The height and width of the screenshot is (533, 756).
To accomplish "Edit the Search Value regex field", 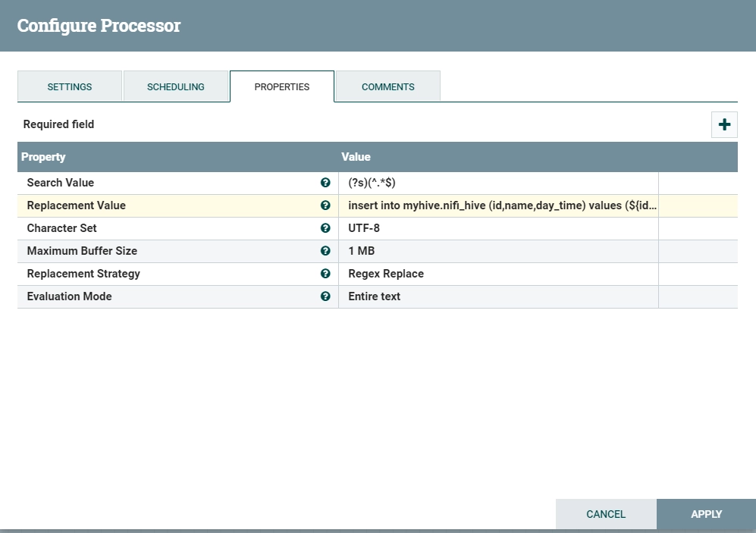I will pyautogui.click(x=498, y=183).
